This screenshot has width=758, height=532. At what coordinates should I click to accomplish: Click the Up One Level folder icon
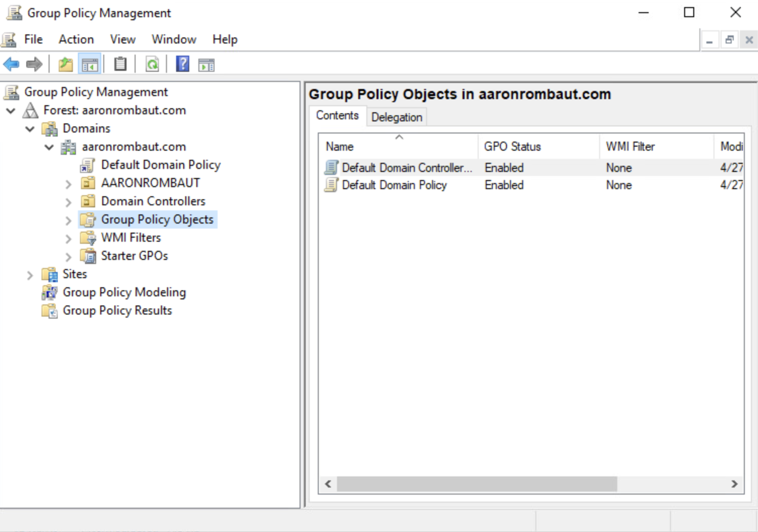pos(65,64)
